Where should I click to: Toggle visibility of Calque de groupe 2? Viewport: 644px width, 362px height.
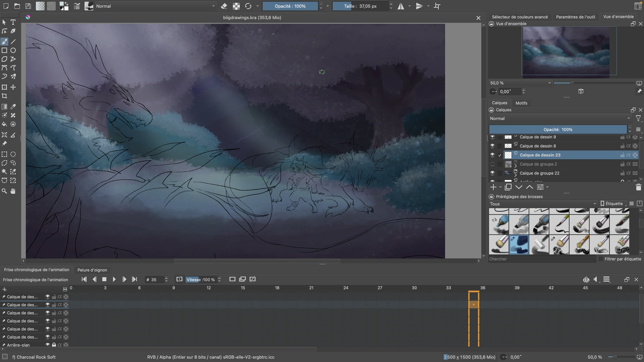click(492, 164)
